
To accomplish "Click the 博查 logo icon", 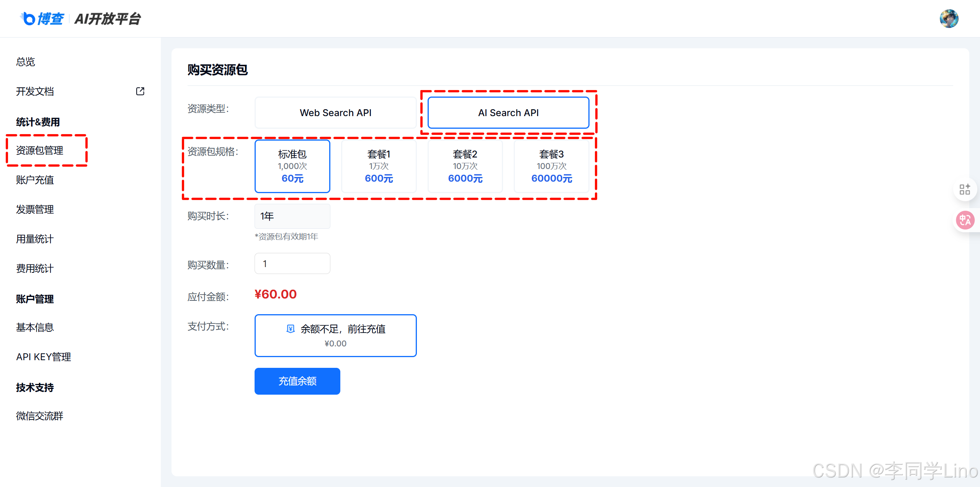I will (28, 18).
